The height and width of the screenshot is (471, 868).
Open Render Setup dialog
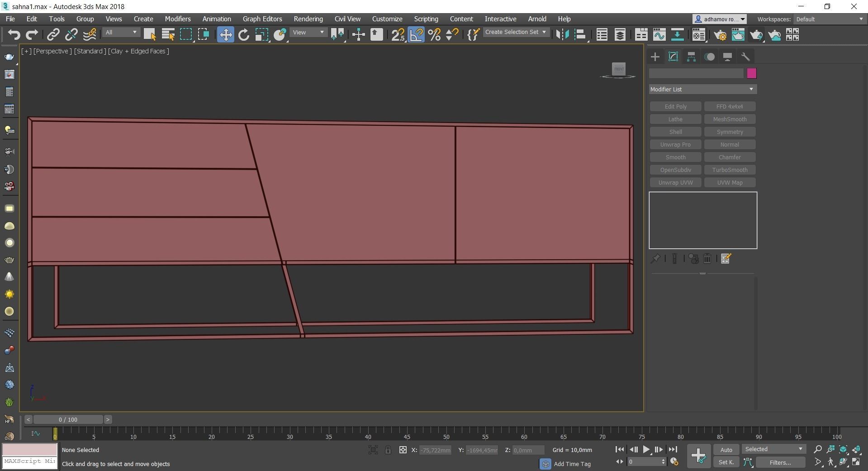pyautogui.click(x=720, y=35)
